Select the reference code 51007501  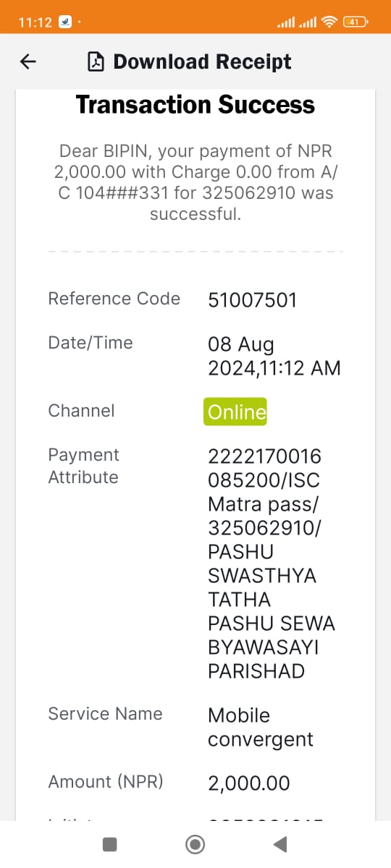click(252, 300)
